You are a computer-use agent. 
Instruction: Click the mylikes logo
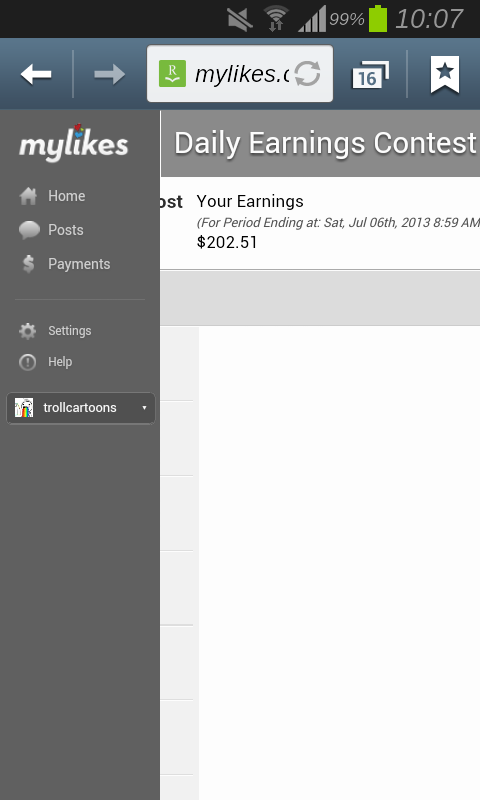pos(73,143)
